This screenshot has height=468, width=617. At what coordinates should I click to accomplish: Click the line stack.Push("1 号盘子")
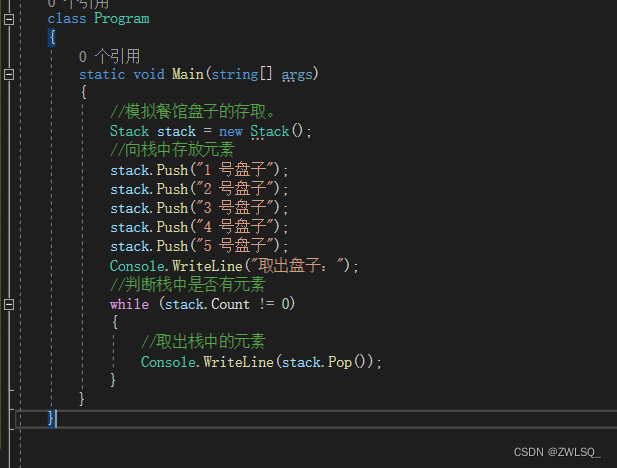pyautogui.click(x=199, y=170)
